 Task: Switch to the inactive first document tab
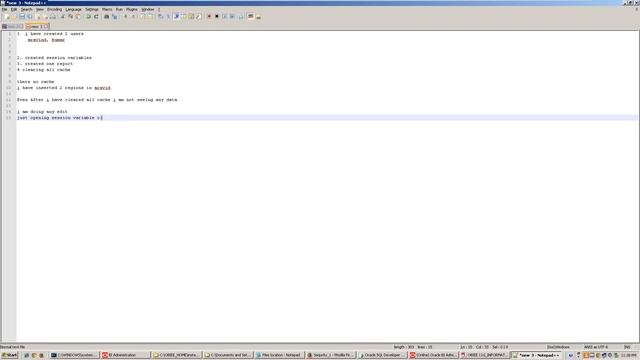[13, 26]
